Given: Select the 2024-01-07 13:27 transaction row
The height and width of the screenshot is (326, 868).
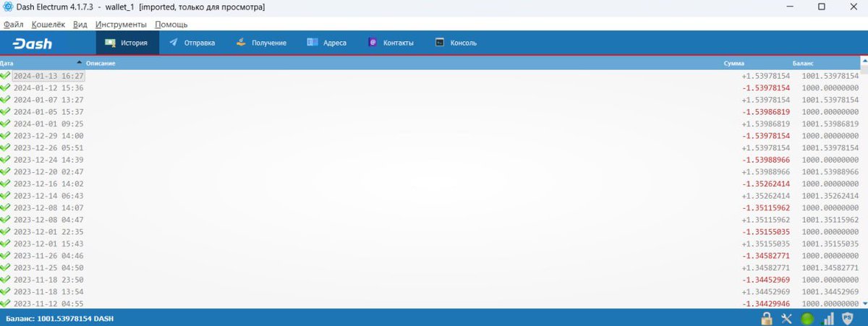Looking at the screenshot, I should [430, 100].
